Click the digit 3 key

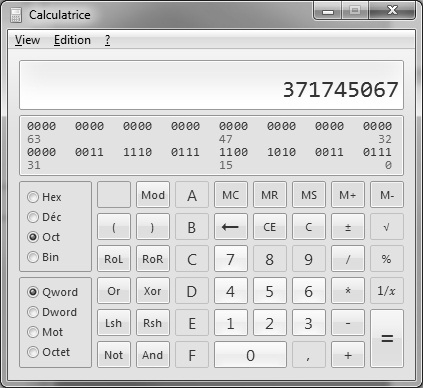309,323
